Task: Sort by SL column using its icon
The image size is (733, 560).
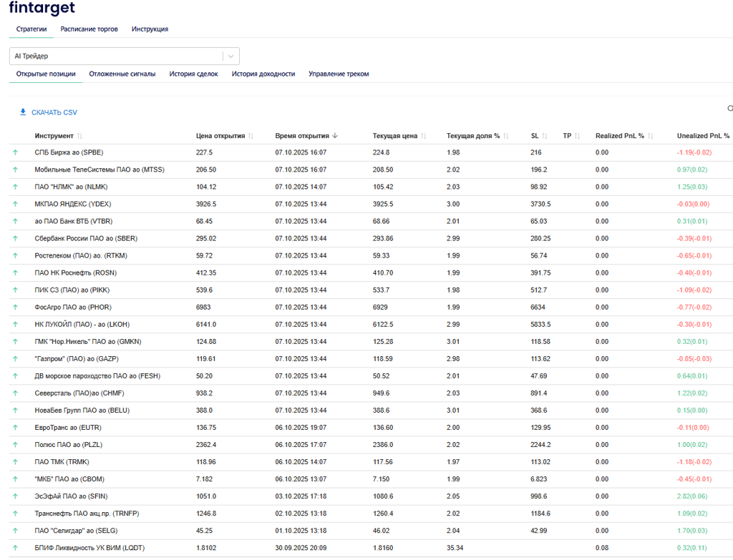Action: 545,136
